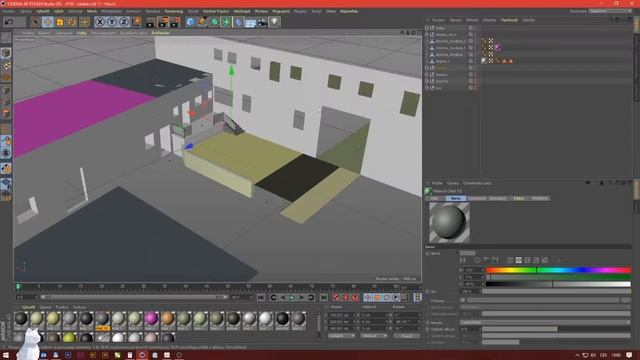Click the grey sphere material tag
The height and width of the screenshot is (360, 640).
point(484,61)
